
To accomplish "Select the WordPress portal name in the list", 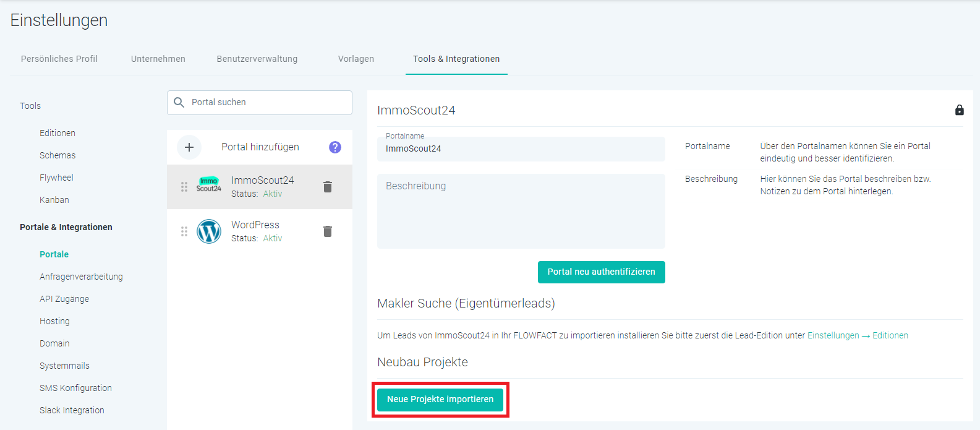I will (255, 225).
